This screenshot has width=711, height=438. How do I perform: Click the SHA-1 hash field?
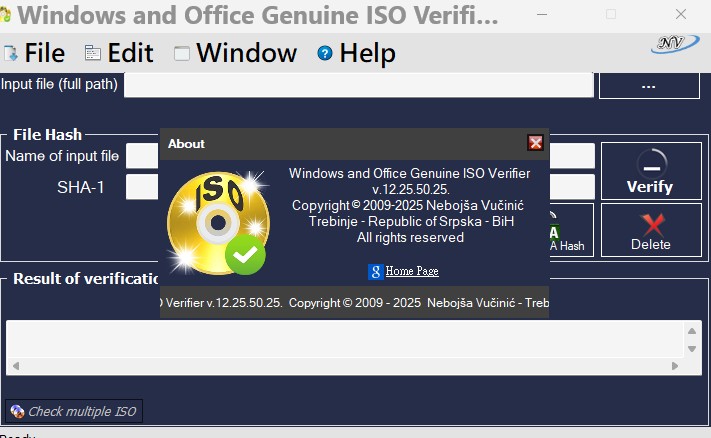142,187
